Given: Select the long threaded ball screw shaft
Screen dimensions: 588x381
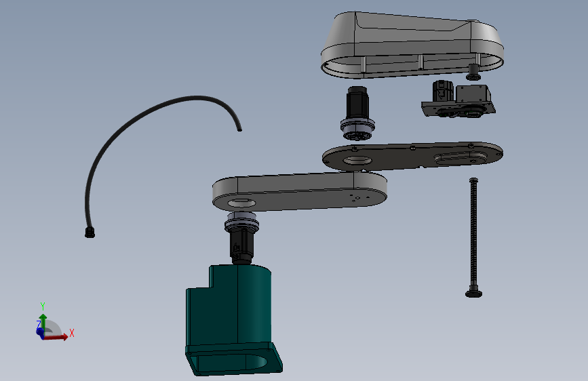Looking at the screenshot, I should point(473,233).
